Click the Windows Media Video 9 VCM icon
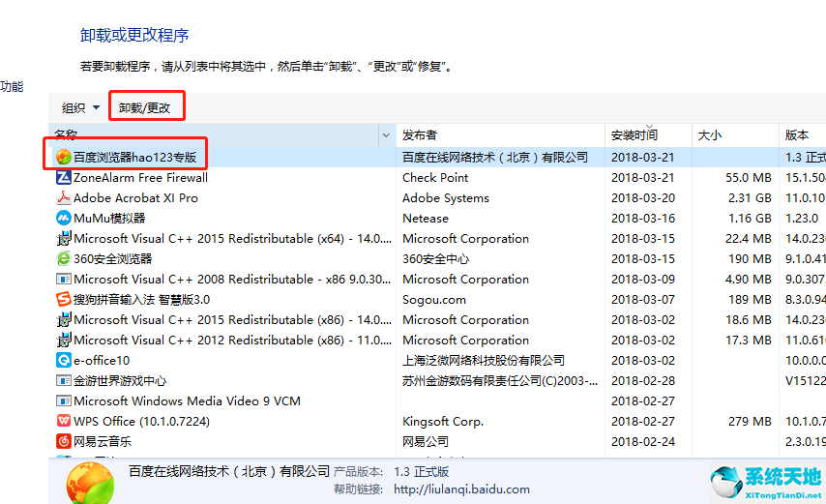The height and width of the screenshot is (504, 826). pyautogui.click(x=63, y=400)
